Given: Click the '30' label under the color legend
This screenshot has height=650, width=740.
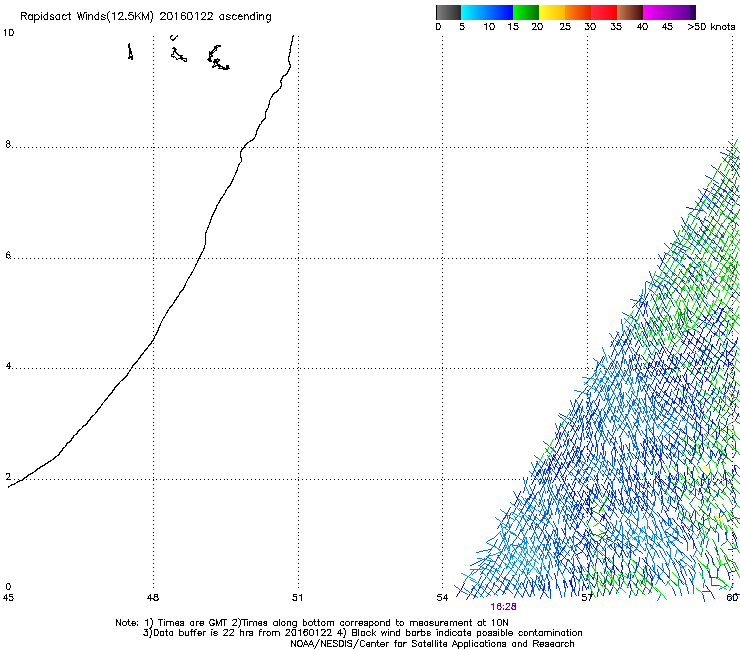Looking at the screenshot, I should (590, 27).
